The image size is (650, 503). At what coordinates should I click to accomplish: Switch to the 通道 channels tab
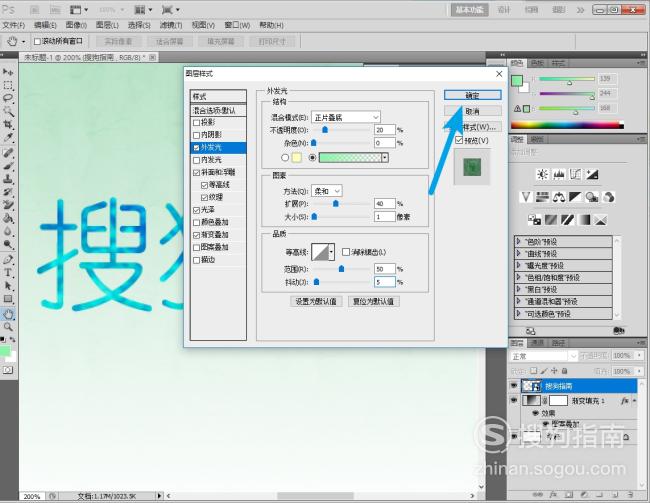click(x=537, y=343)
